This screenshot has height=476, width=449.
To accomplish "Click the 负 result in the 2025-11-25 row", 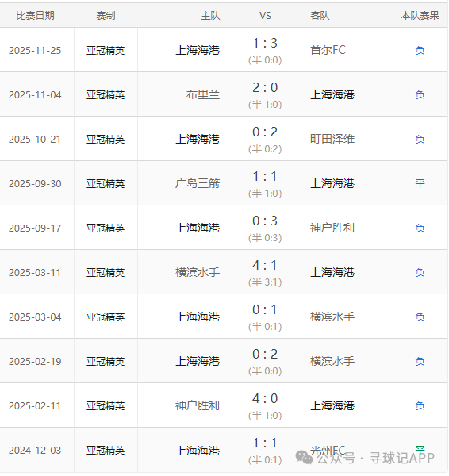I will click(x=420, y=51).
